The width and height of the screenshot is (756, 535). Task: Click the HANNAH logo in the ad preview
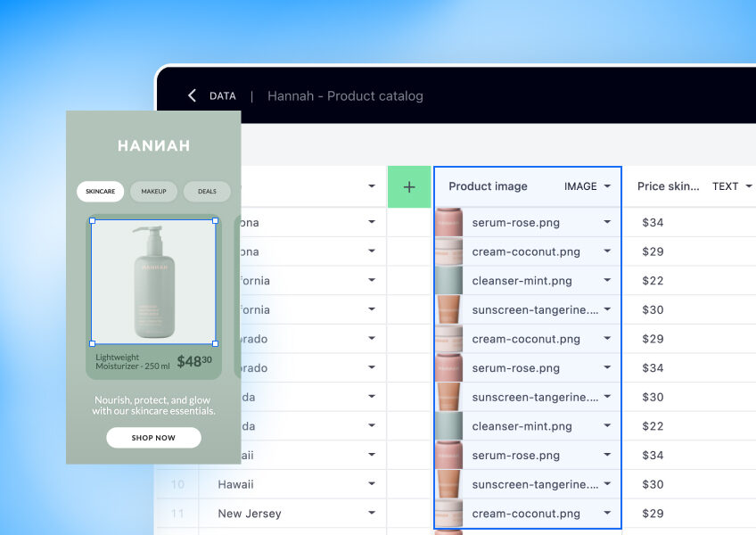tap(154, 145)
